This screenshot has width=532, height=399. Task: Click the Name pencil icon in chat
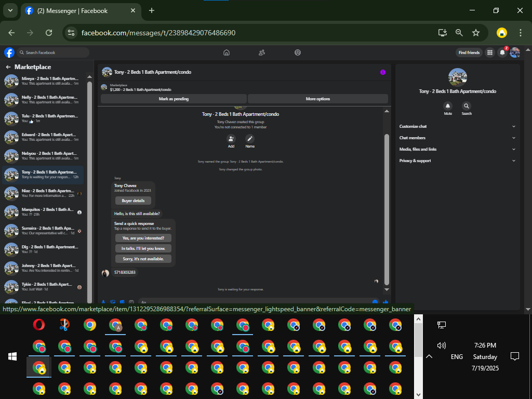(250, 138)
